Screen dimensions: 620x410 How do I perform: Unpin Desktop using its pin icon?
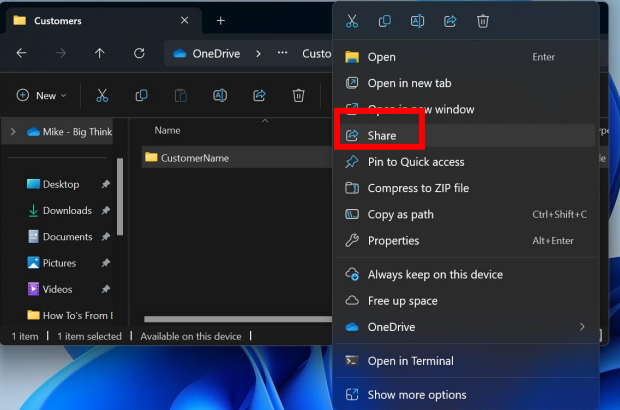point(106,184)
